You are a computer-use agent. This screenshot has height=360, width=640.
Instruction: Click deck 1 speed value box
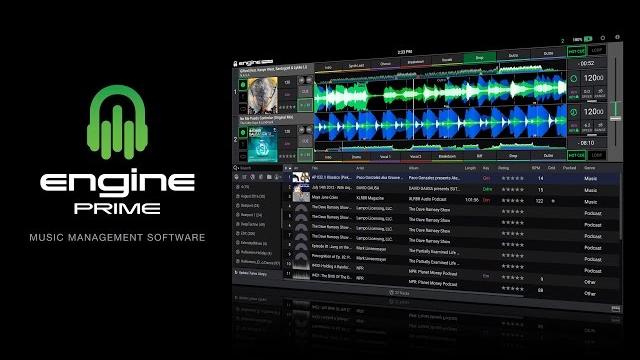pos(587,93)
